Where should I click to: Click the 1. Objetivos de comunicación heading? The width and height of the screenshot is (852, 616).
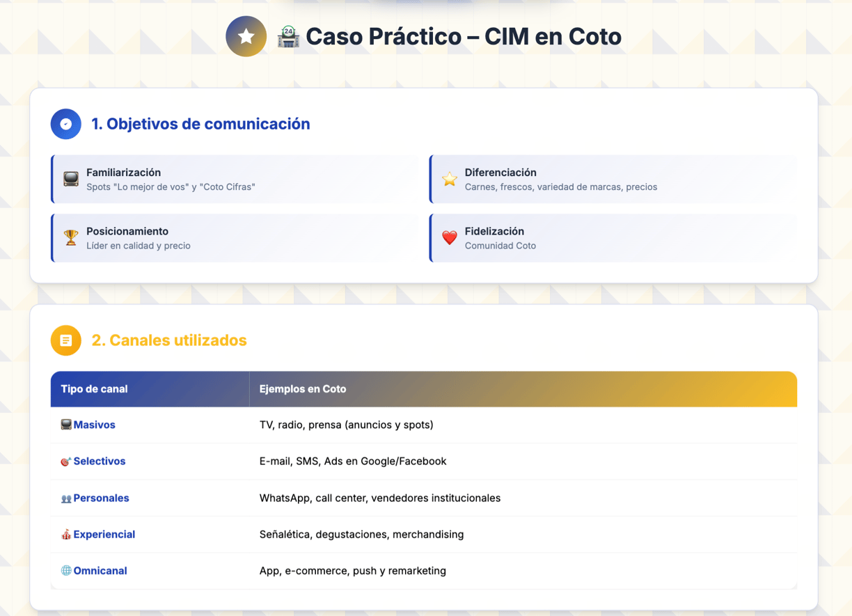[x=200, y=124]
